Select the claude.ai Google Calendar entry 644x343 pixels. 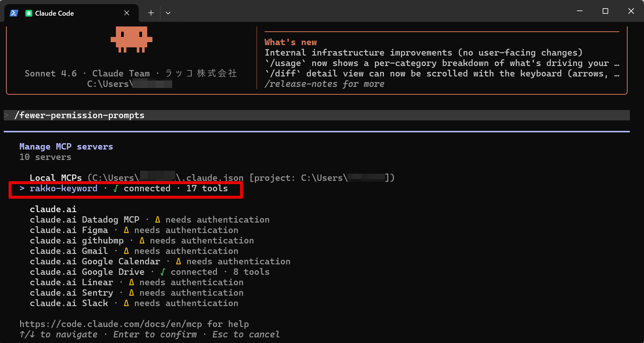(x=160, y=261)
